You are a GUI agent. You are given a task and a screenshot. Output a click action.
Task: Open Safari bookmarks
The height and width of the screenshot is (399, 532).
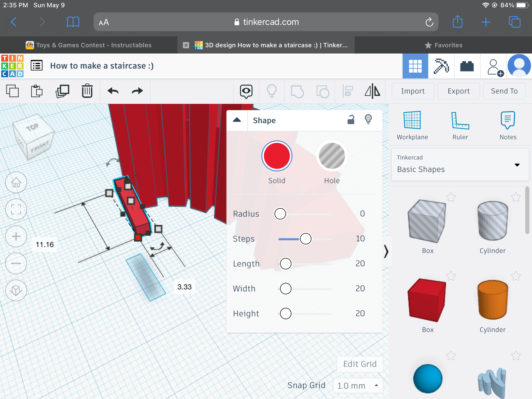(x=73, y=22)
